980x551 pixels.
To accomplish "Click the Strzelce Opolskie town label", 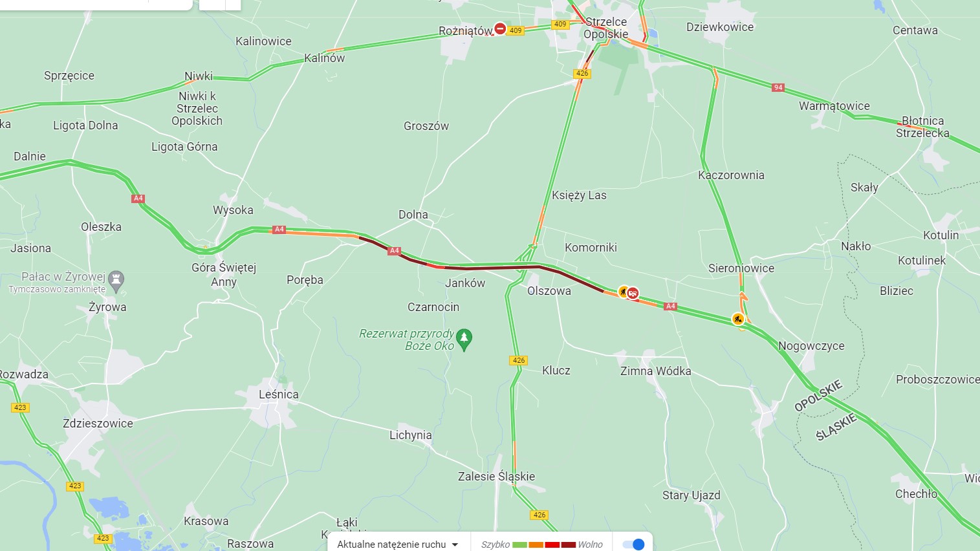I will pos(605,28).
